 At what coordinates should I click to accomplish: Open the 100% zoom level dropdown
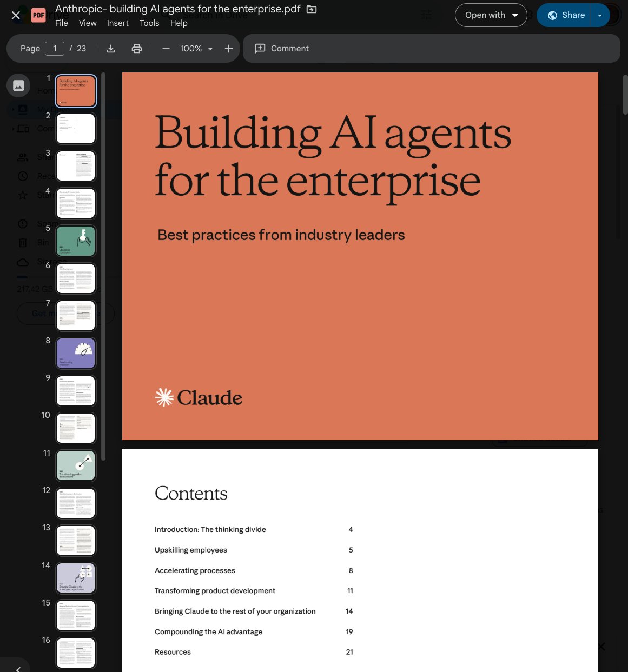(196, 49)
